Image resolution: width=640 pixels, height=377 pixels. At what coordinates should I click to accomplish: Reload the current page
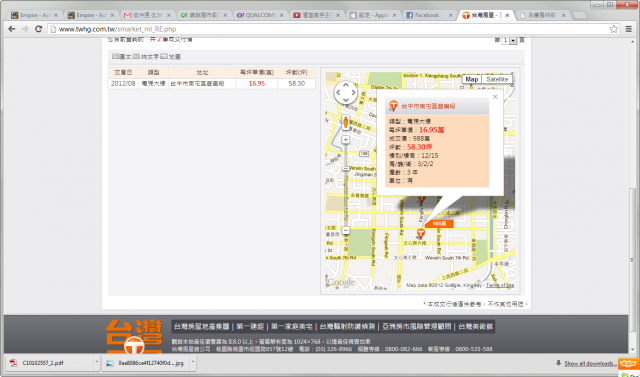click(38, 29)
